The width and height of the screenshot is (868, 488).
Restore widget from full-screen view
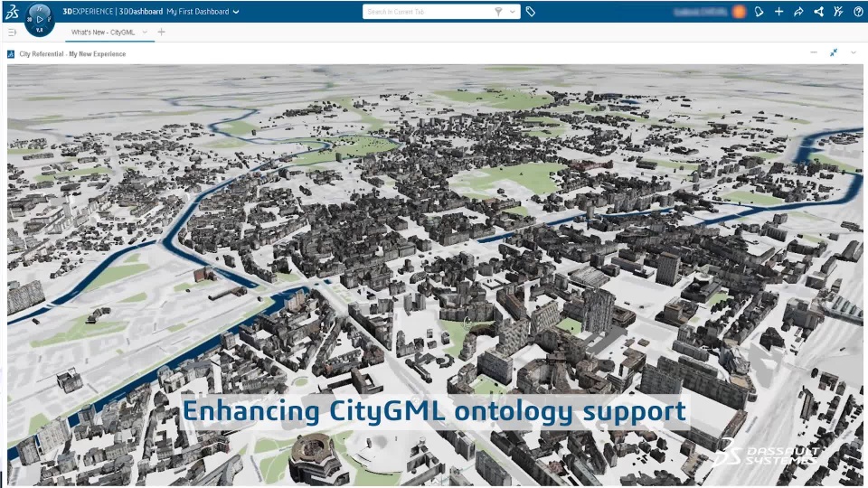tap(834, 52)
